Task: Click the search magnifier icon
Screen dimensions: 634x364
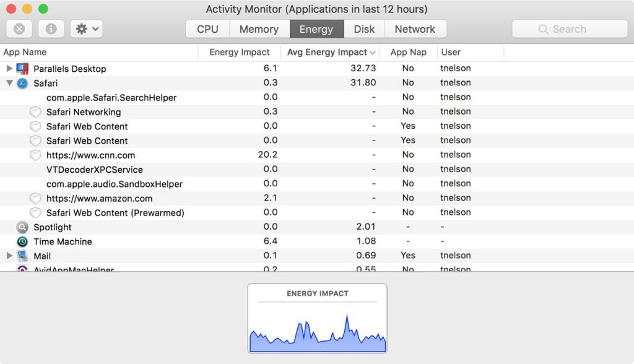Action: tap(544, 29)
